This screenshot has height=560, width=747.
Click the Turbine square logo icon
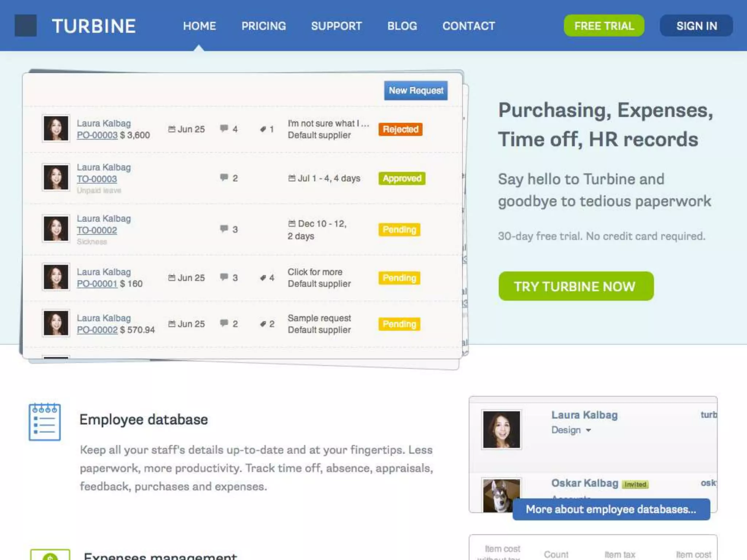tap(26, 26)
